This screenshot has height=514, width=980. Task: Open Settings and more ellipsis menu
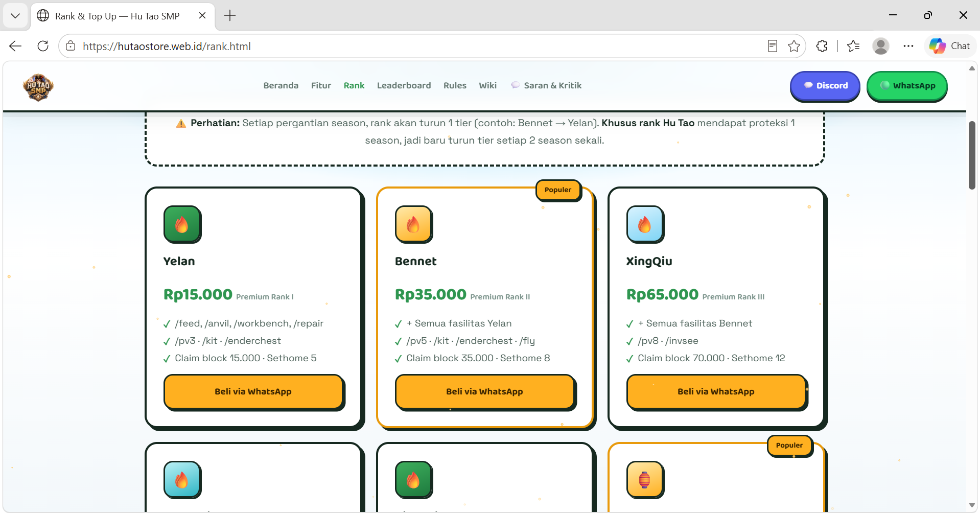point(908,46)
